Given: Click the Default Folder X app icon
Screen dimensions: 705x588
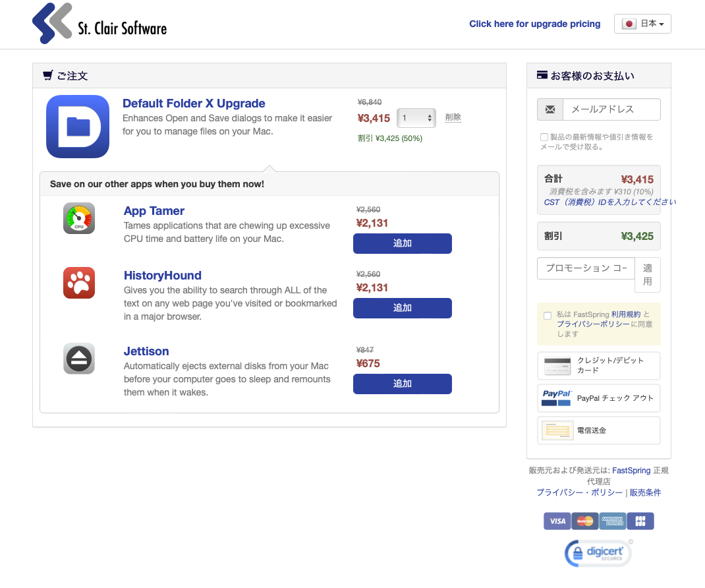Looking at the screenshot, I should [x=78, y=127].
